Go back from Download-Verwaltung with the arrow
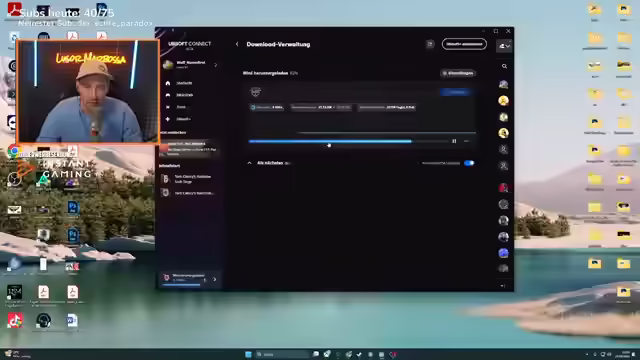The image size is (640, 360). click(x=237, y=44)
